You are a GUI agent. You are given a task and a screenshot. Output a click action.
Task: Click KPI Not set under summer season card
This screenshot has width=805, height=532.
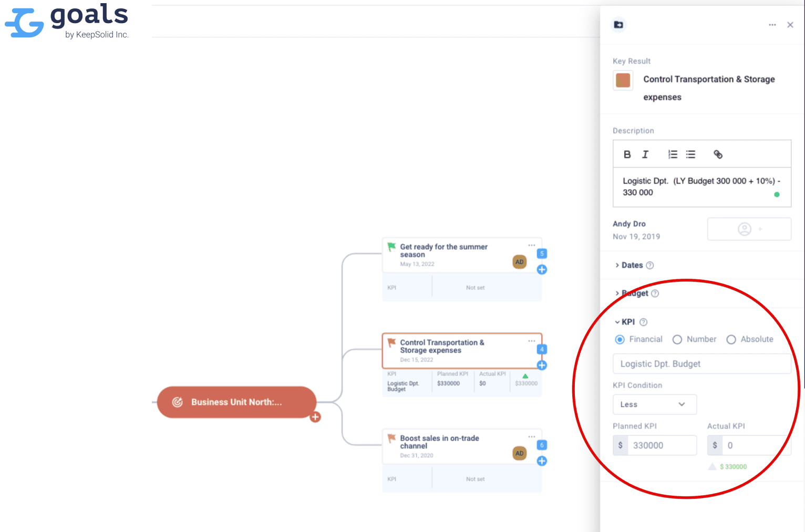(475, 288)
